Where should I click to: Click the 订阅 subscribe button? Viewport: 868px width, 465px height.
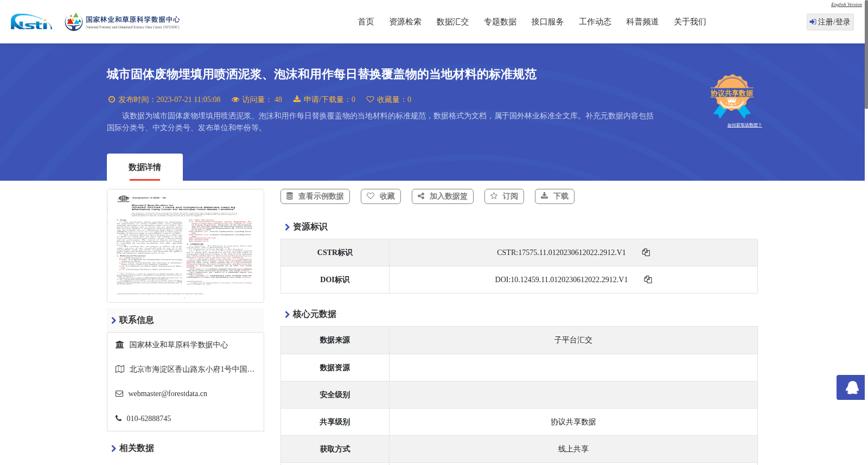click(x=504, y=196)
